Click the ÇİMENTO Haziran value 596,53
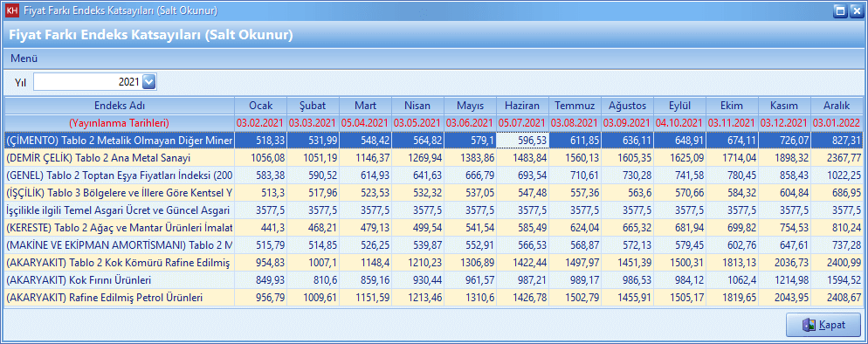Image resolution: width=868 pixels, height=344 pixels. (522, 141)
